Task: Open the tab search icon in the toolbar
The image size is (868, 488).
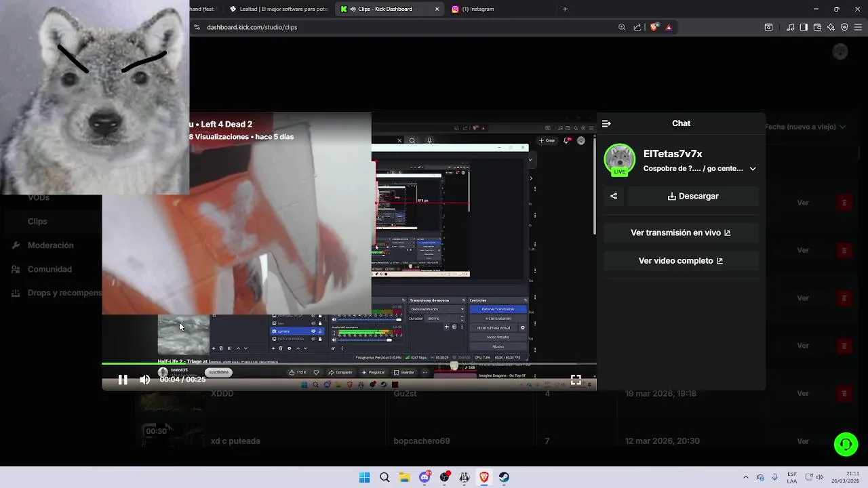Action: 768,27
